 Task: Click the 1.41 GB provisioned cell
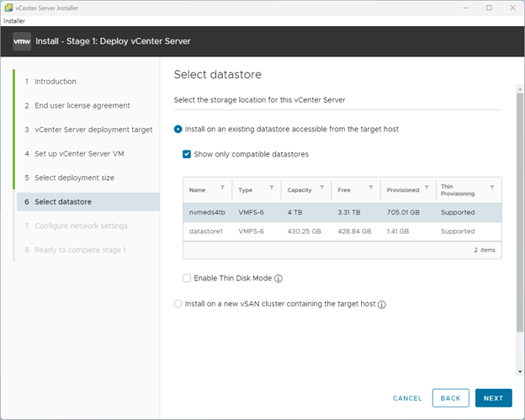click(x=398, y=231)
